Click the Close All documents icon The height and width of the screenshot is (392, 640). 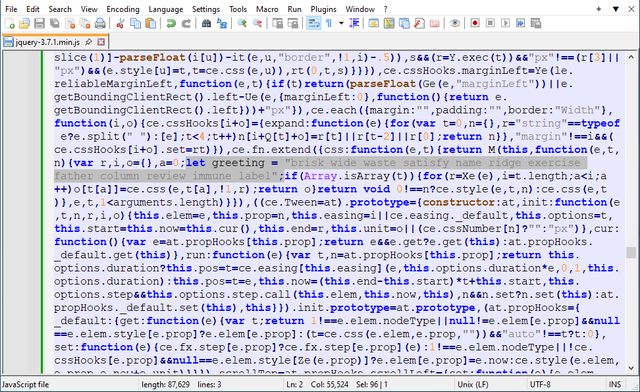[x=85, y=24]
